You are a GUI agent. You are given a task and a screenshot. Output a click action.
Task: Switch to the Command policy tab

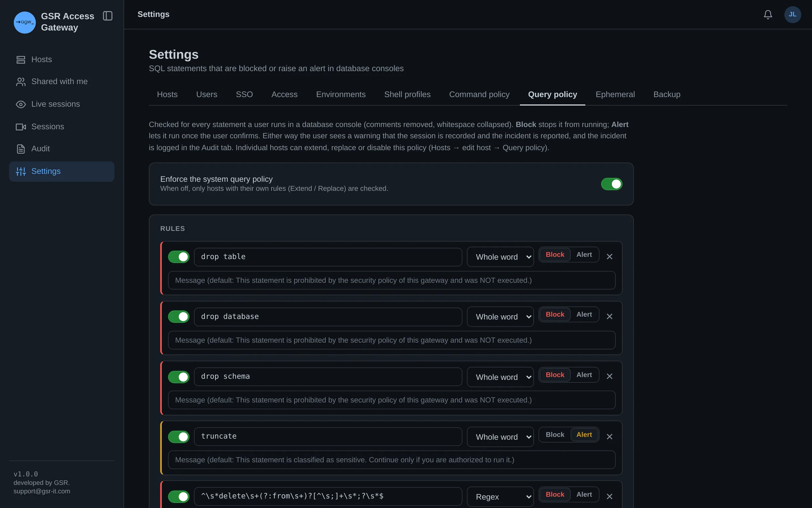point(479,94)
